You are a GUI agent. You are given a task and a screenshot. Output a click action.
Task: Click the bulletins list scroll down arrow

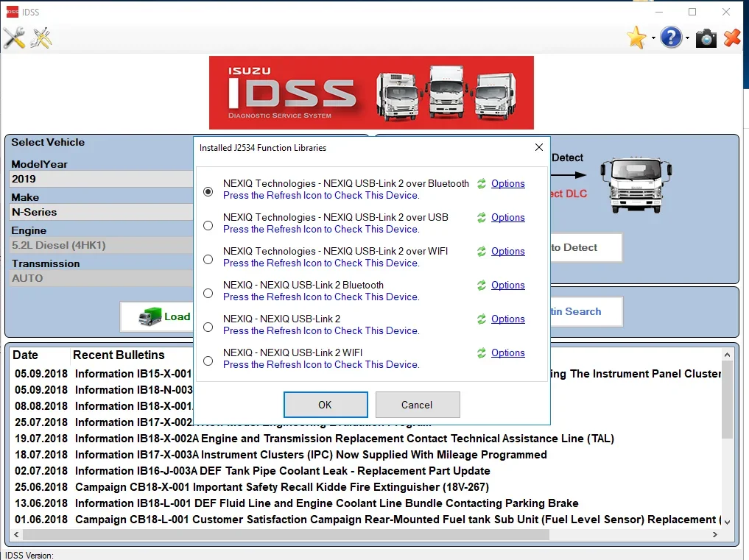tap(727, 522)
